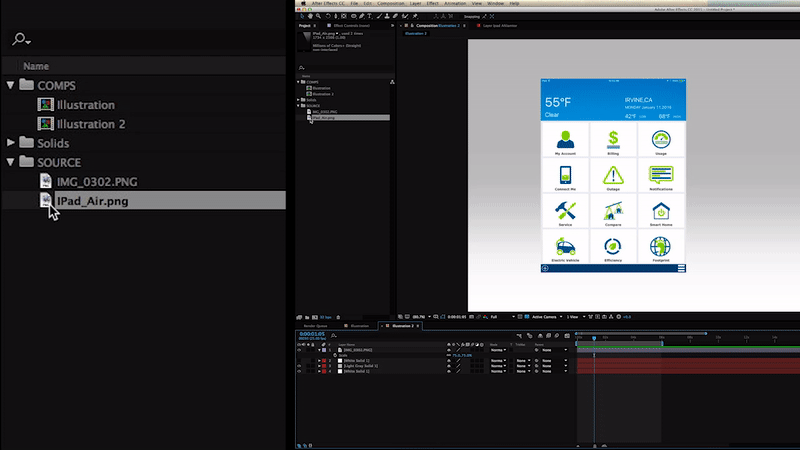Collapse the COMPS folder
Screen dimensions: 800x450
click(11, 86)
